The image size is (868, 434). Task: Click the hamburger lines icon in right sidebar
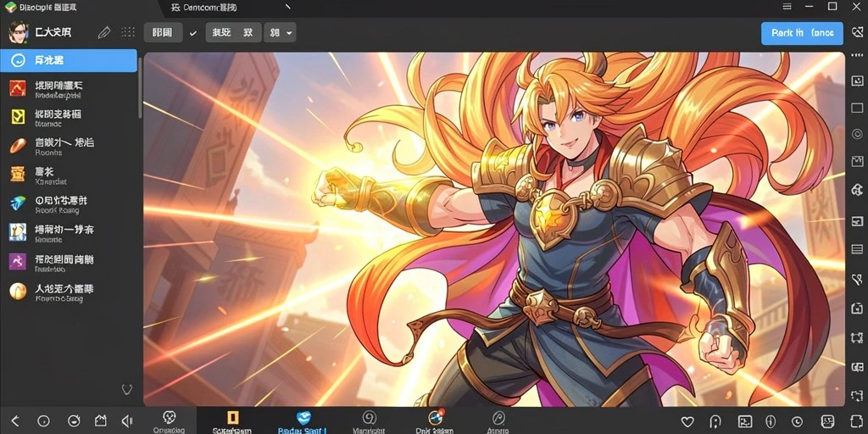click(x=857, y=248)
